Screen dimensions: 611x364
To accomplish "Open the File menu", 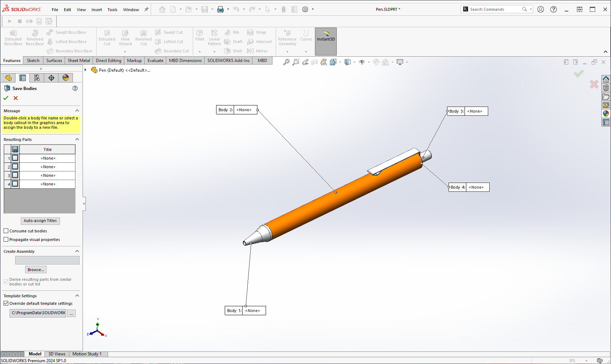I will pyautogui.click(x=55, y=10).
